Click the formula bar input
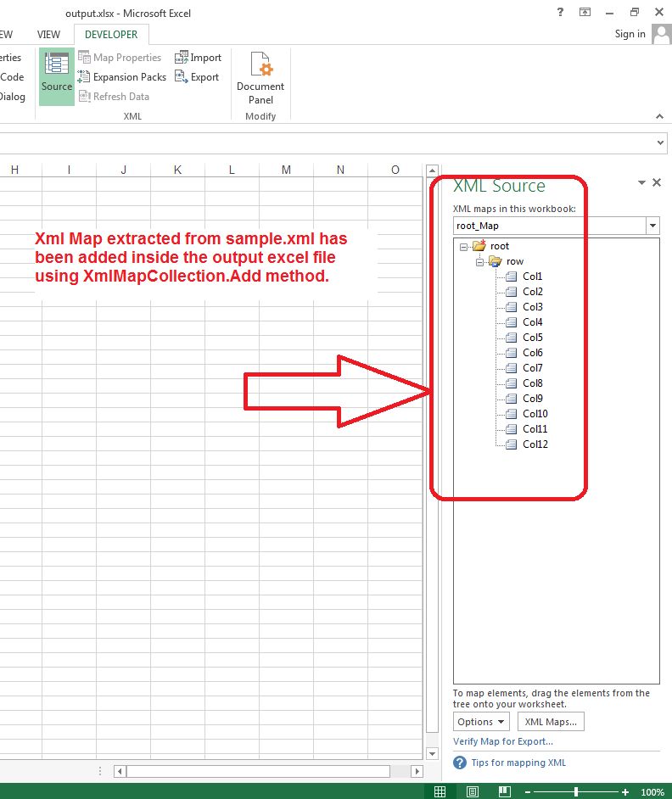Image resolution: width=672 pixels, height=799 pixels. (x=327, y=143)
